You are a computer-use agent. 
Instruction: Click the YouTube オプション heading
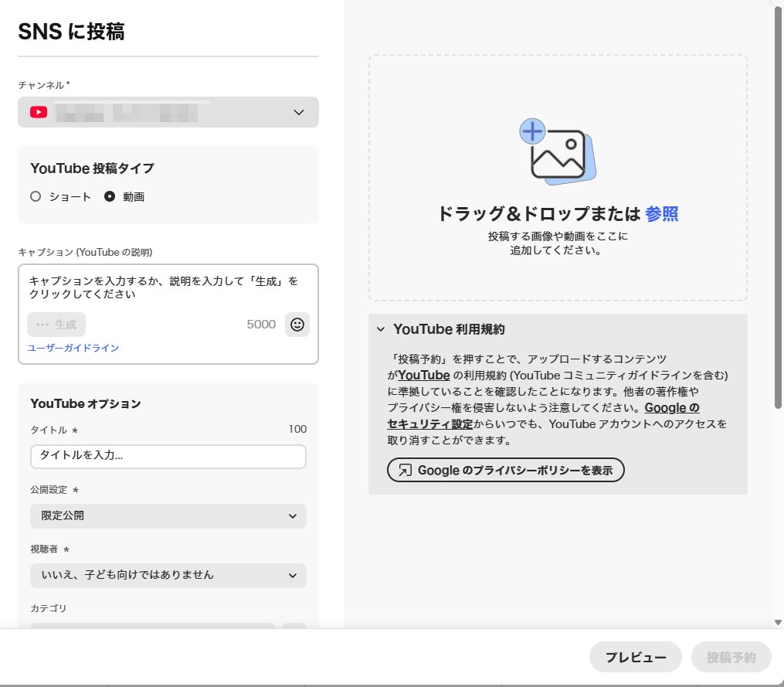[86, 404]
